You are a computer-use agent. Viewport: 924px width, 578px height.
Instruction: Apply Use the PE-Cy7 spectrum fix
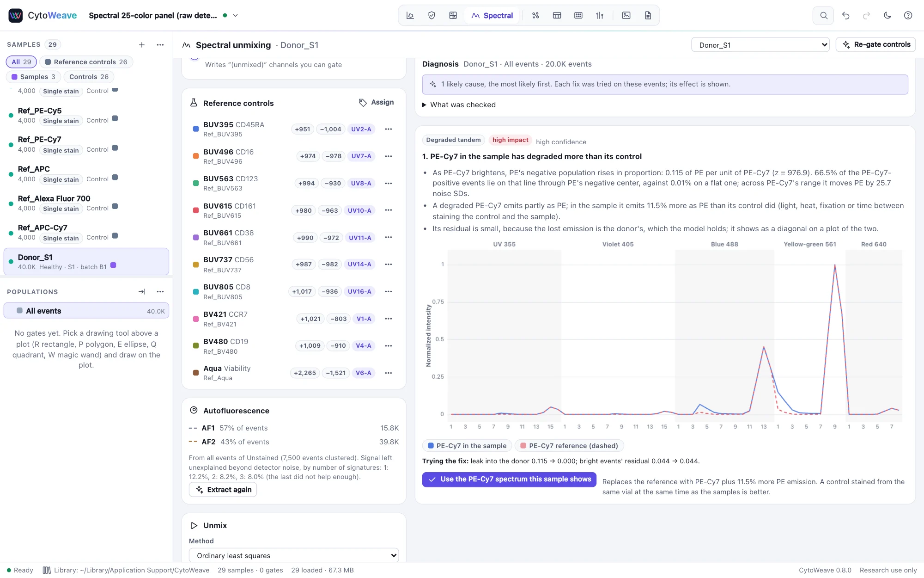coord(509,480)
